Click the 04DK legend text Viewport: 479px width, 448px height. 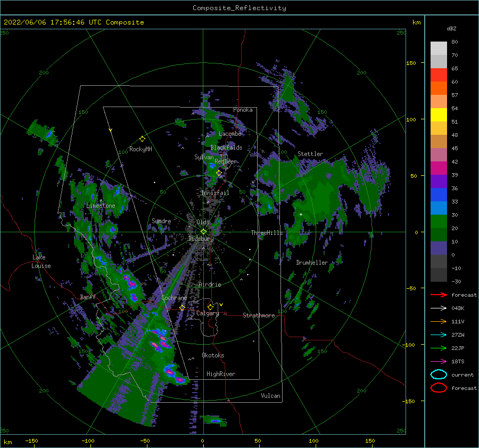pos(458,308)
